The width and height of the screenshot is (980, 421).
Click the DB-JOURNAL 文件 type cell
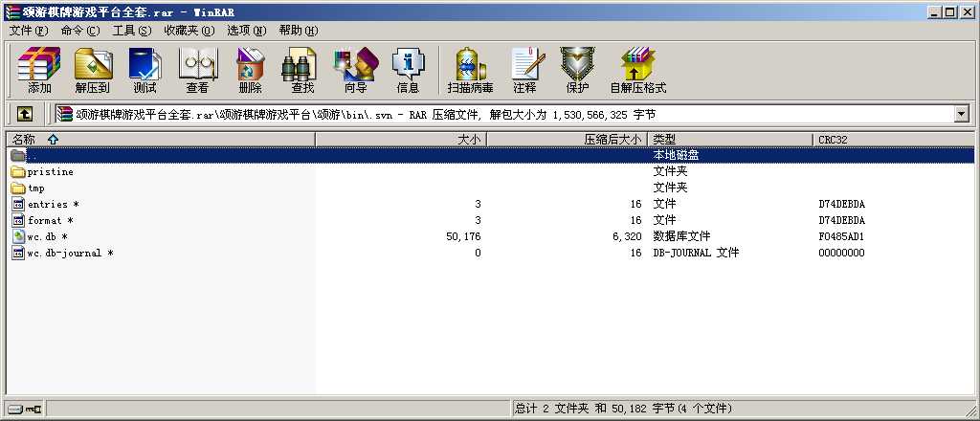pyautogui.click(x=696, y=253)
